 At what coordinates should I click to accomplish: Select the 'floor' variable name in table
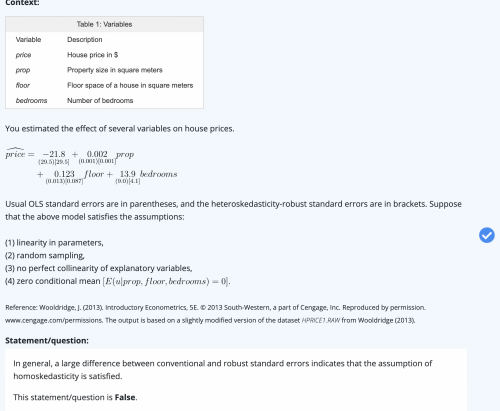[x=23, y=85]
